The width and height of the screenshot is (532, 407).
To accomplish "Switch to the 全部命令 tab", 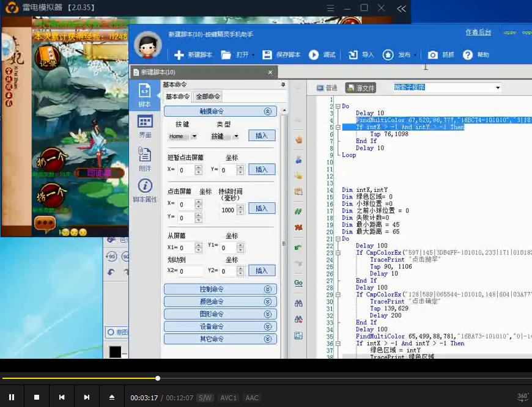I will (208, 97).
